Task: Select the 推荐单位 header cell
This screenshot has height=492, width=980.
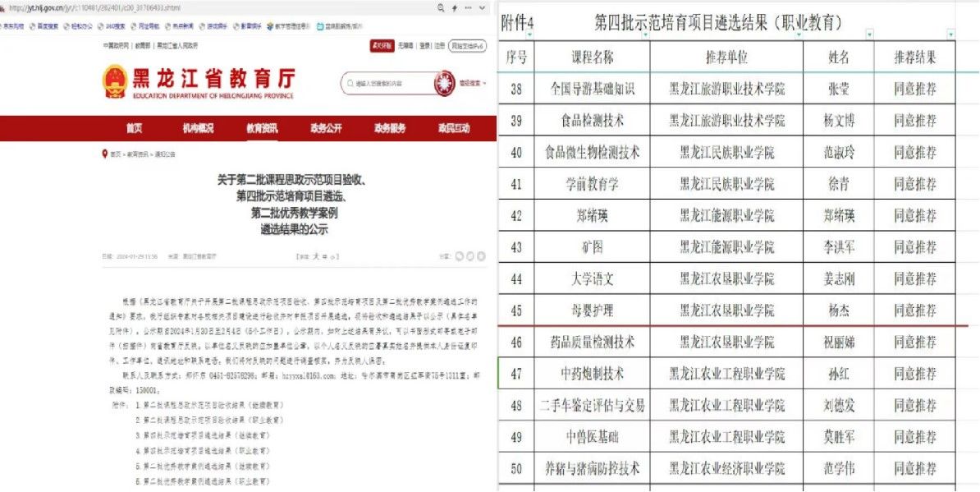Action: [727, 57]
